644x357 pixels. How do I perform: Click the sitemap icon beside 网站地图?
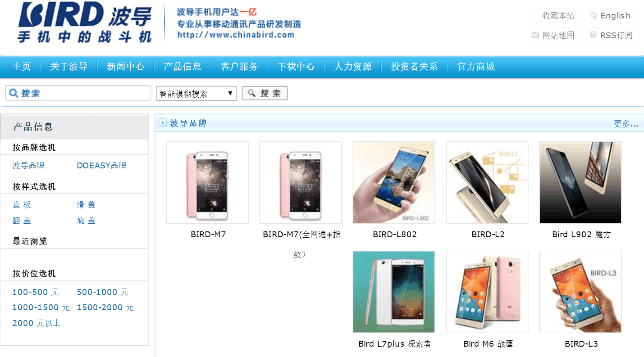[535, 35]
